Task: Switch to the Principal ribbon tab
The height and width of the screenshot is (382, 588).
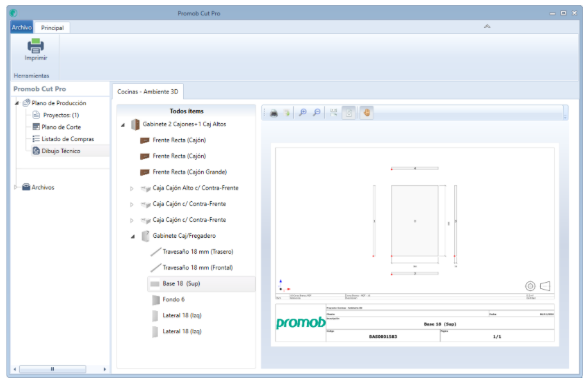Action: pos(53,28)
